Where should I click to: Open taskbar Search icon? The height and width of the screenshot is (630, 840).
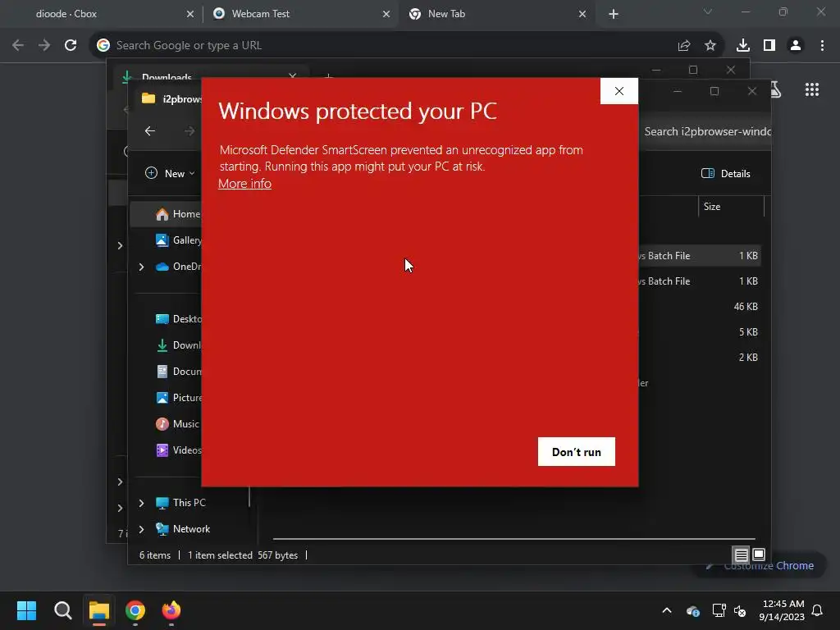tap(62, 610)
